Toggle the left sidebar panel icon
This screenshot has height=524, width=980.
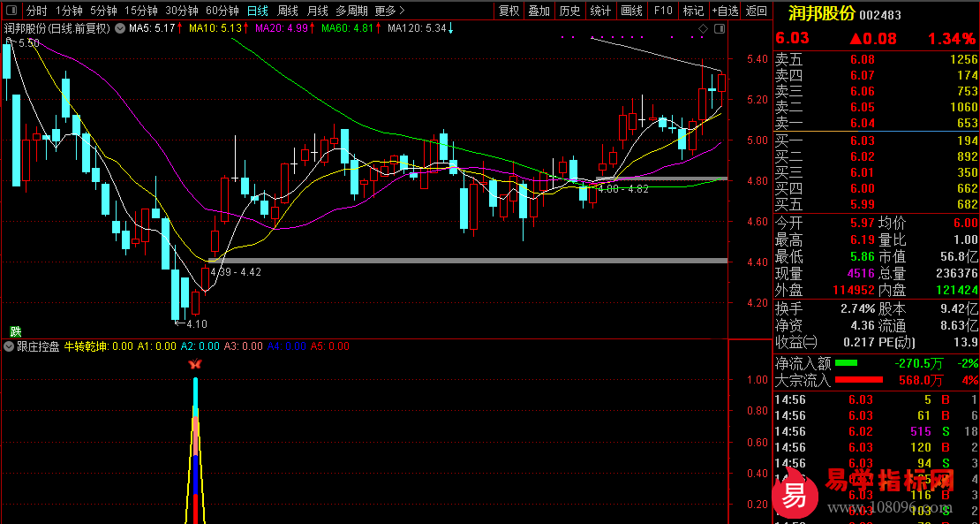tap(11, 10)
